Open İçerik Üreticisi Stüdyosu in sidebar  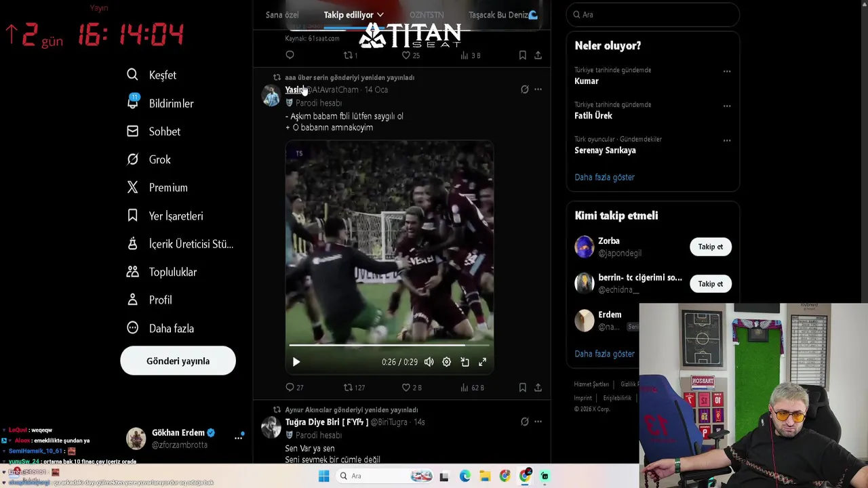180,244
